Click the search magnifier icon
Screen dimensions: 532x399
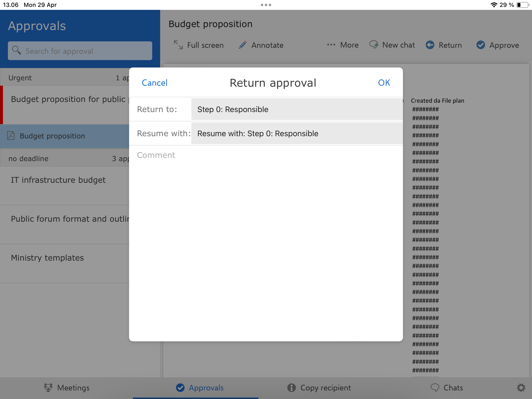(x=17, y=50)
